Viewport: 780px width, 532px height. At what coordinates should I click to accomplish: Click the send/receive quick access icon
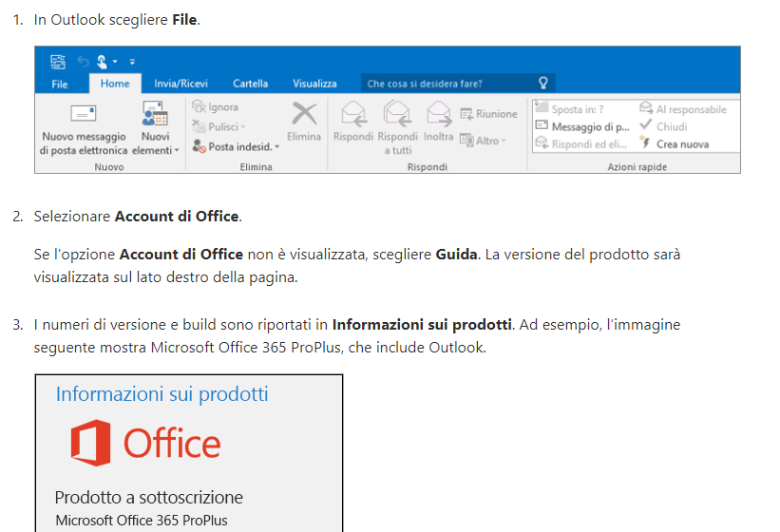pos(58,62)
